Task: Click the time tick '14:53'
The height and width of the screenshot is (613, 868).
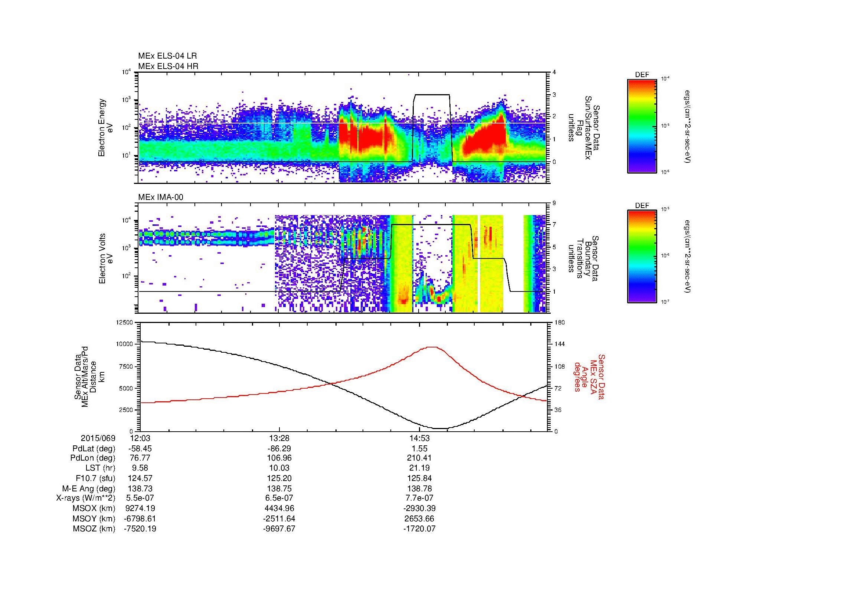Action: coord(419,438)
